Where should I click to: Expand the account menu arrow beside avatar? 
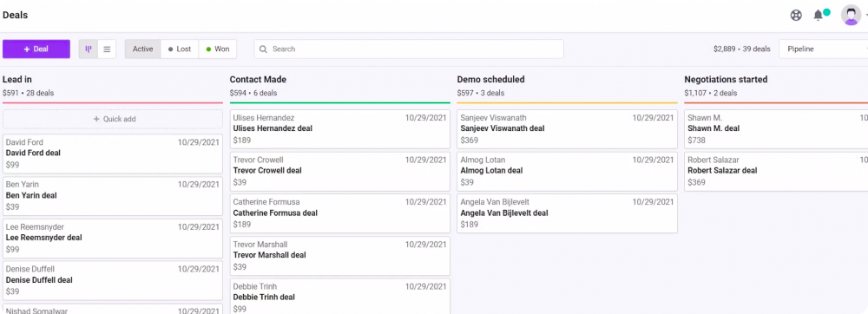865,16
